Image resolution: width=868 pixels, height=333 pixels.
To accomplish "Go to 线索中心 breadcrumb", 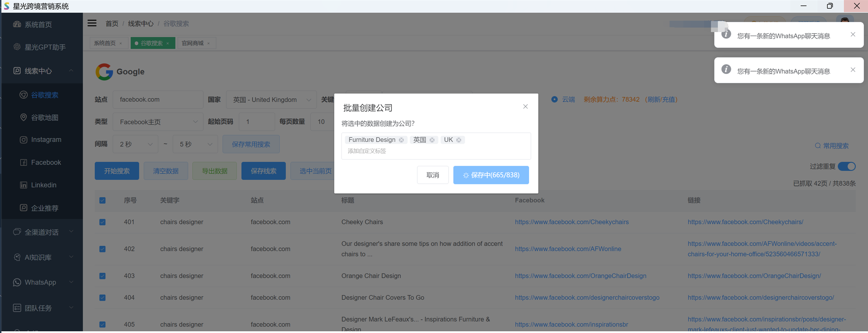I will pos(141,23).
